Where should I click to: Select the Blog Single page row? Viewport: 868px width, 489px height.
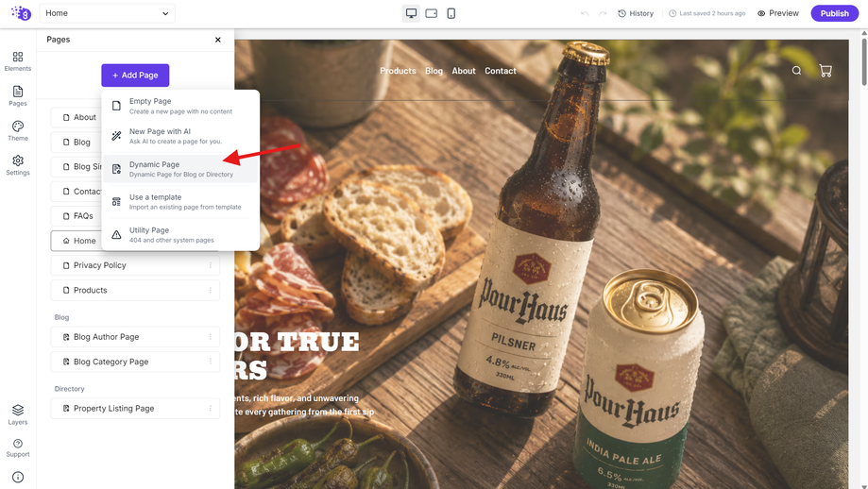pyautogui.click(x=77, y=166)
